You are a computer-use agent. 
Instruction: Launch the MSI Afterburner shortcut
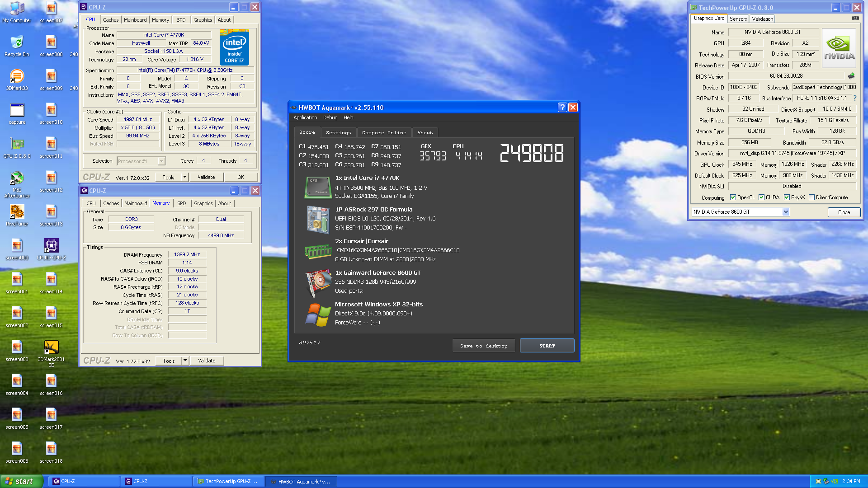pyautogui.click(x=17, y=184)
